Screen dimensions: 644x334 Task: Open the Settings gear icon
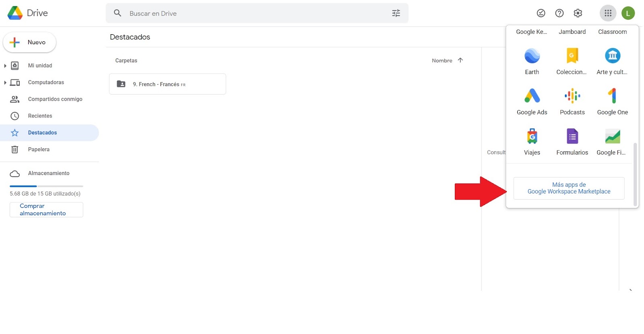pyautogui.click(x=578, y=13)
